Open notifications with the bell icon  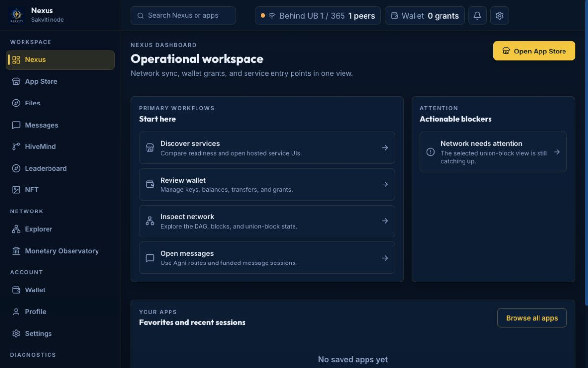click(477, 16)
